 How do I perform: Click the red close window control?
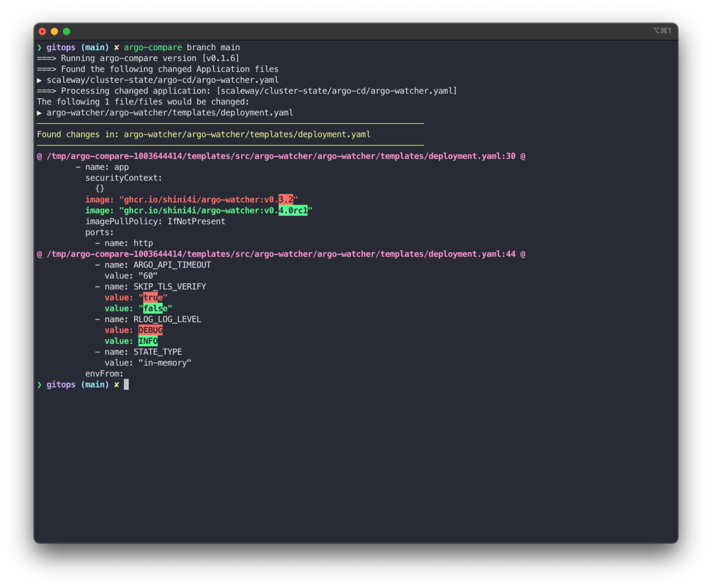point(42,31)
